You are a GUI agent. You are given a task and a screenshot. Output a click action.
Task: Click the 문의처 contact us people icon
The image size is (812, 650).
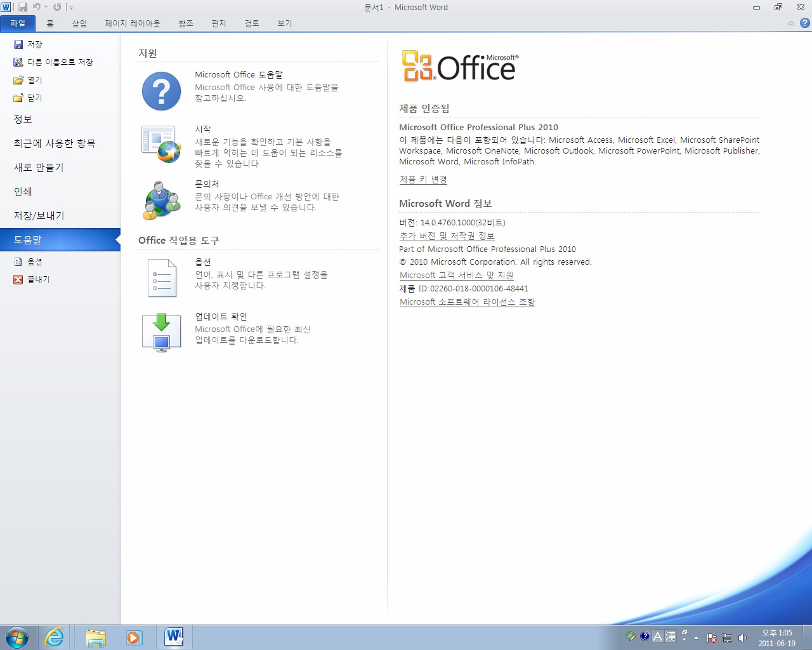[x=161, y=200]
